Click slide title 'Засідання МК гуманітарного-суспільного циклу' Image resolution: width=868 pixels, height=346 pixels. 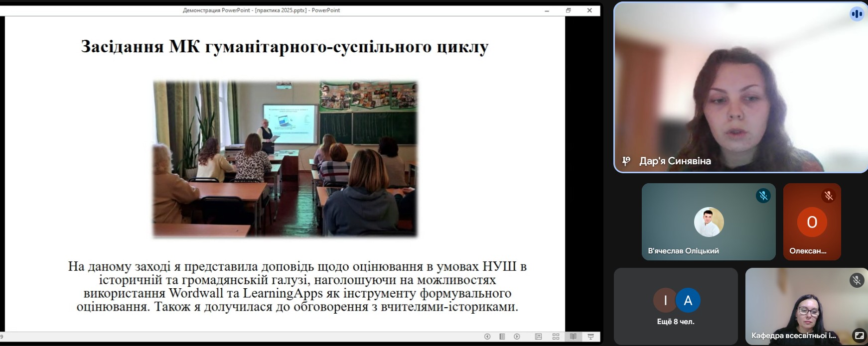click(285, 46)
